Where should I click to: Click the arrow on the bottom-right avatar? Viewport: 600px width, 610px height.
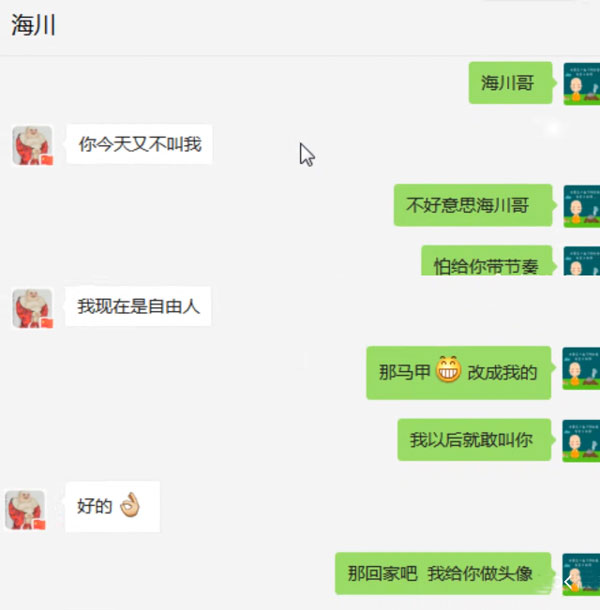569,582
